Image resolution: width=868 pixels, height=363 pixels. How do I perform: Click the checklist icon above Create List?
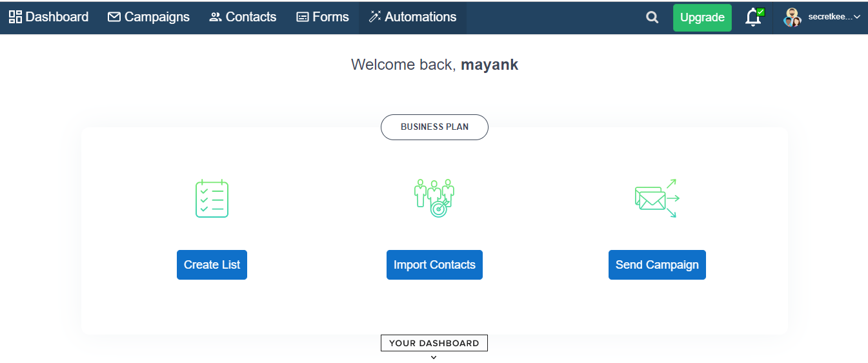point(212,198)
